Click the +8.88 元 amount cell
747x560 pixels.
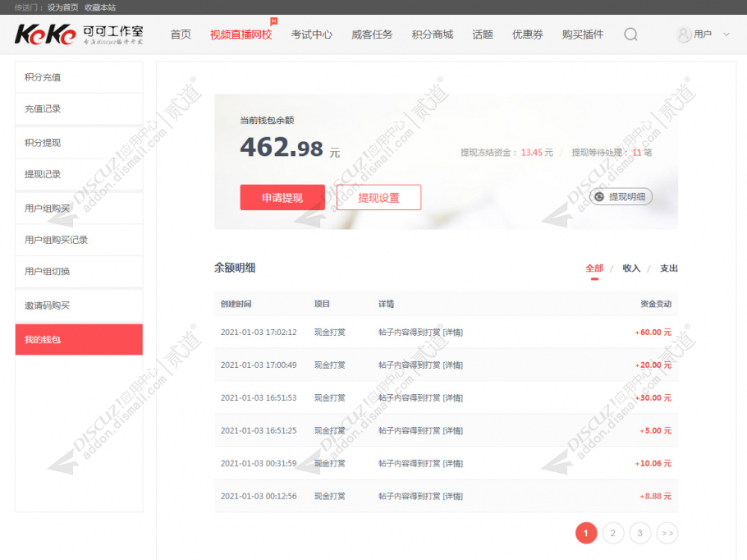[656, 496]
